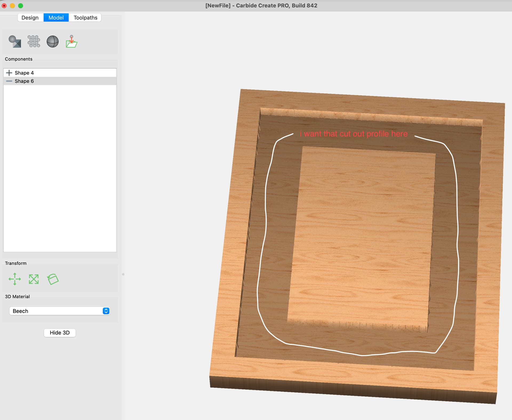
Task: Select the sphere 3D primitive icon
Action: pos(53,42)
